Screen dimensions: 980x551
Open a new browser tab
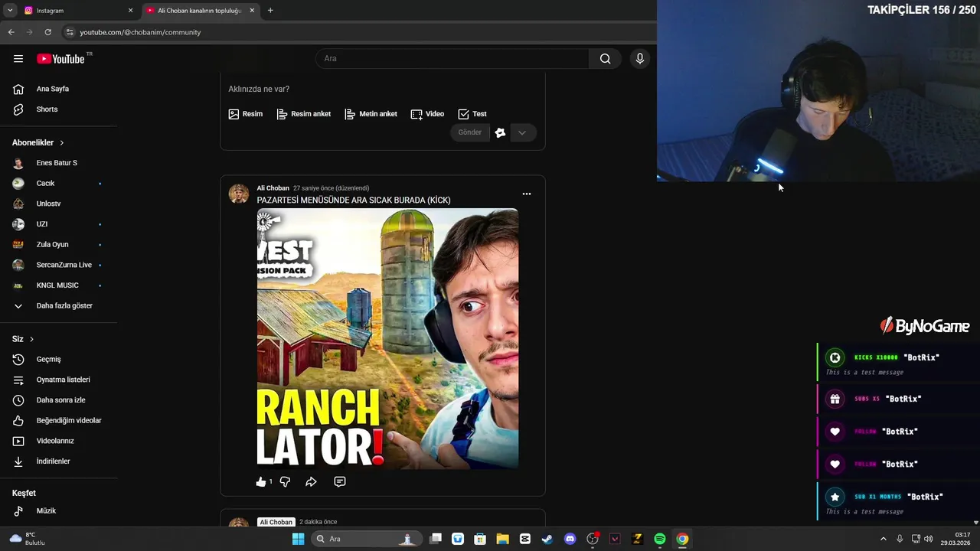point(270,11)
